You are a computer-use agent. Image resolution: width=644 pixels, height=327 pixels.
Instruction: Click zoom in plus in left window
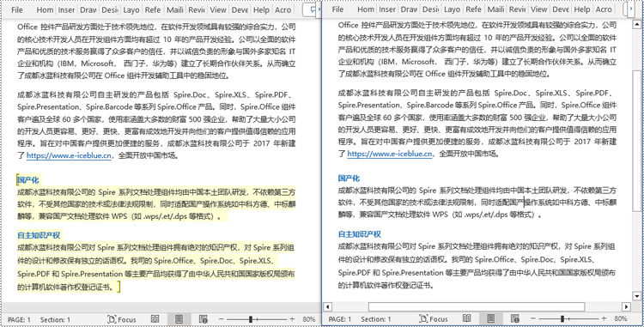tap(293, 319)
